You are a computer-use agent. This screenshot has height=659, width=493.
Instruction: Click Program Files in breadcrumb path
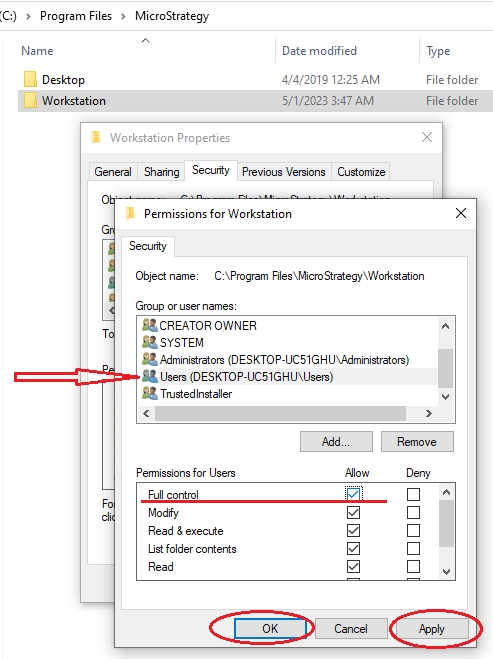coord(76,16)
